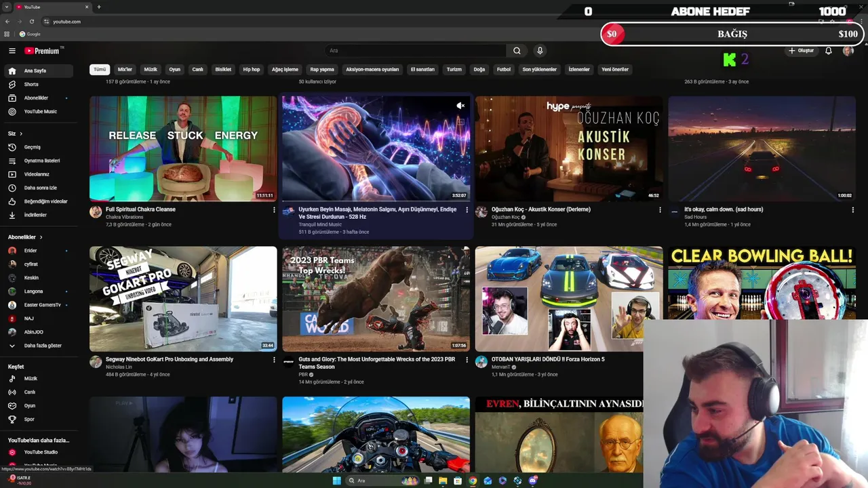The image size is (868, 488).
Task: Click the YouTube search input field
Action: point(415,51)
